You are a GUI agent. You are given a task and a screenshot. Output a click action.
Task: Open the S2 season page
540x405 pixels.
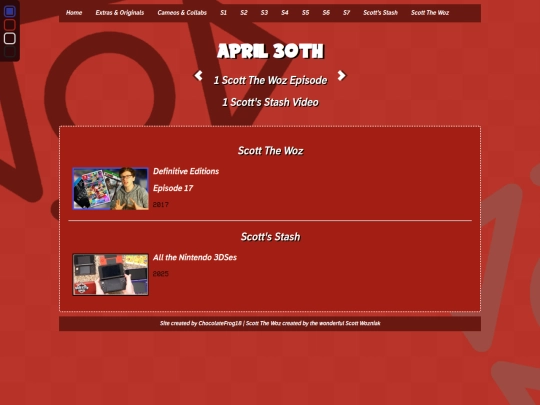pos(244,13)
